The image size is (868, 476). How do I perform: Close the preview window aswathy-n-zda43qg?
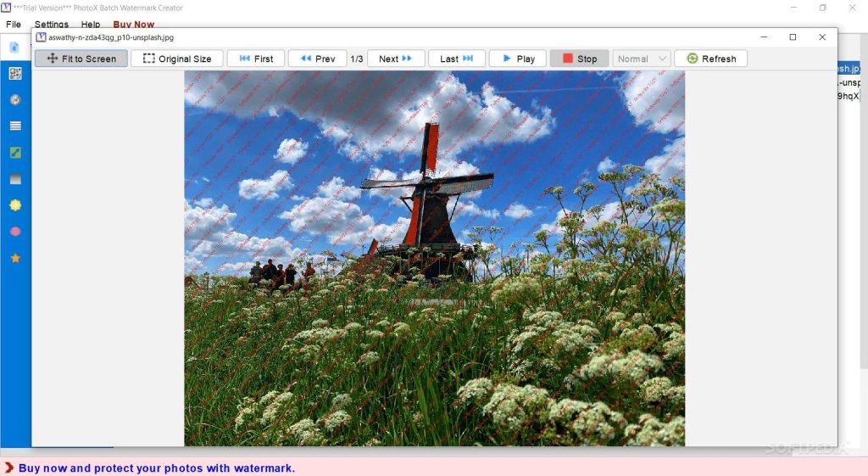tap(822, 37)
